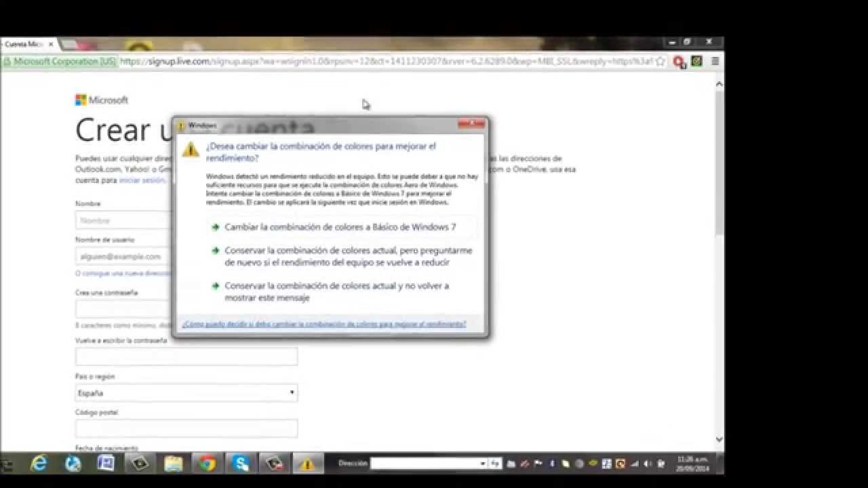This screenshot has height=488, width=868.
Task: Click the scrollbar up arrow
Action: pyautogui.click(x=719, y=84)
